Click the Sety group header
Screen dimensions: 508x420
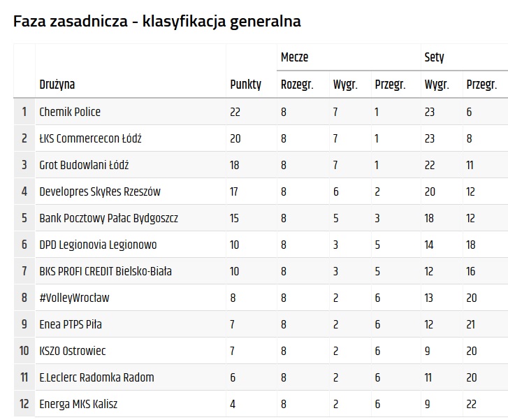(434, 57)
